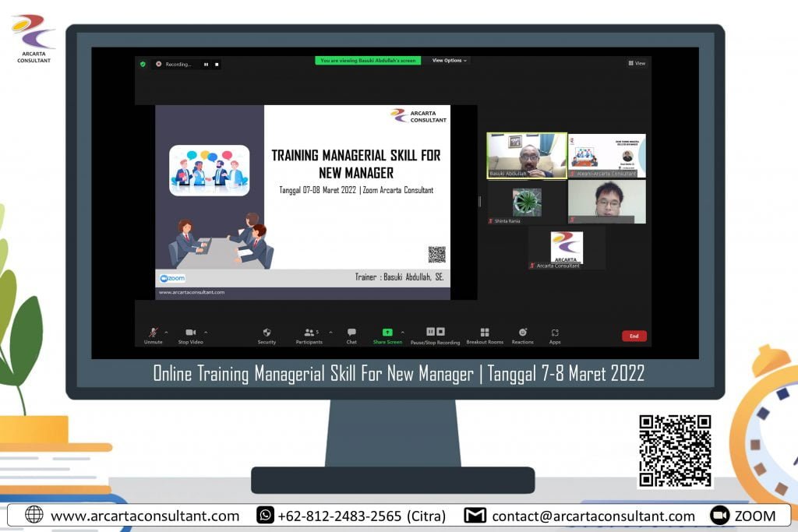Select Basuki Abdullah's video thumbnail
Viewport: 798px width, 532px height.
pyautogui.click(x=527, y=155)
